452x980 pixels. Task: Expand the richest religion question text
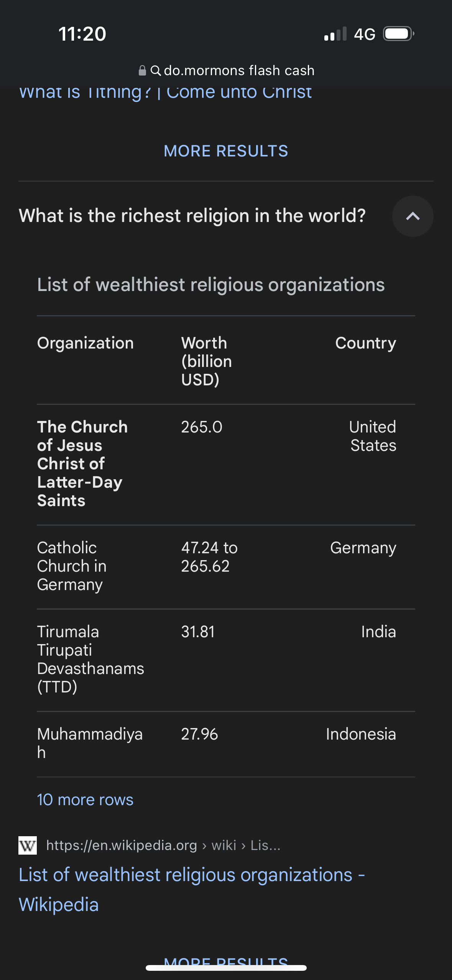click(192, 216)
